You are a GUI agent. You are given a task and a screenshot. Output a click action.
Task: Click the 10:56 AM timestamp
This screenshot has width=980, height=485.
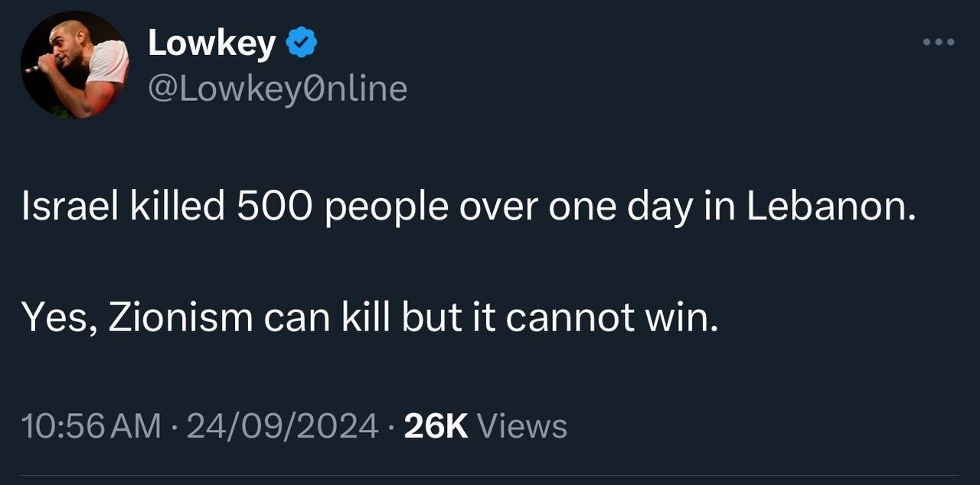coord(92,425)
